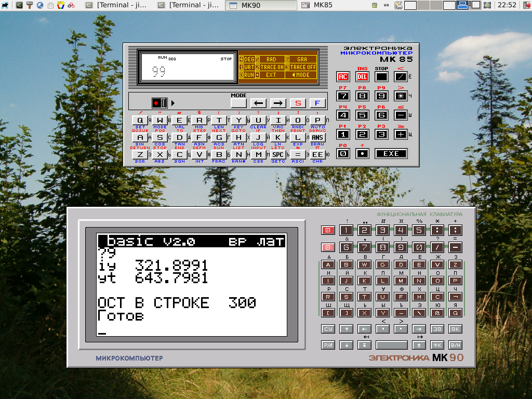This screenshot has width=532, height=399.
Task: Click the ФК function key on MK90
Action: [437, 345]
